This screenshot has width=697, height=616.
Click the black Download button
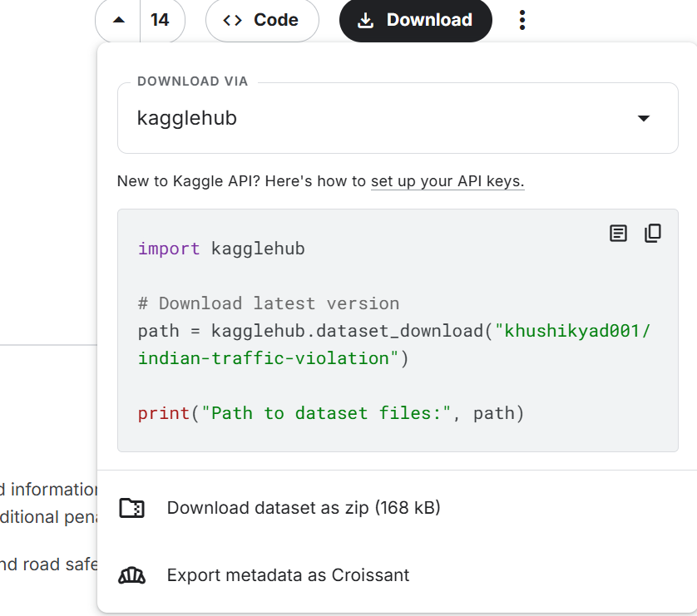pos(416,20)
